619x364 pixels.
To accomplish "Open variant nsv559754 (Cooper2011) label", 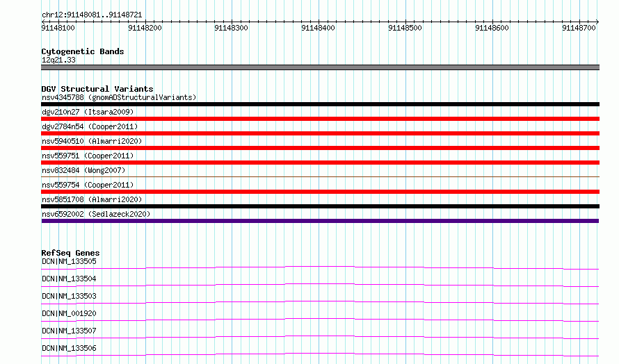I will point(88,185).
